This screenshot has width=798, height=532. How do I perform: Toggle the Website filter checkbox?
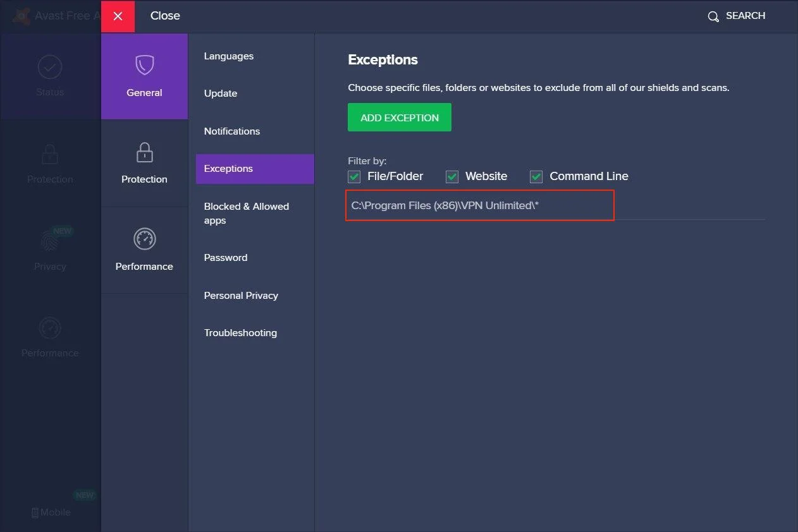(452, 177)
